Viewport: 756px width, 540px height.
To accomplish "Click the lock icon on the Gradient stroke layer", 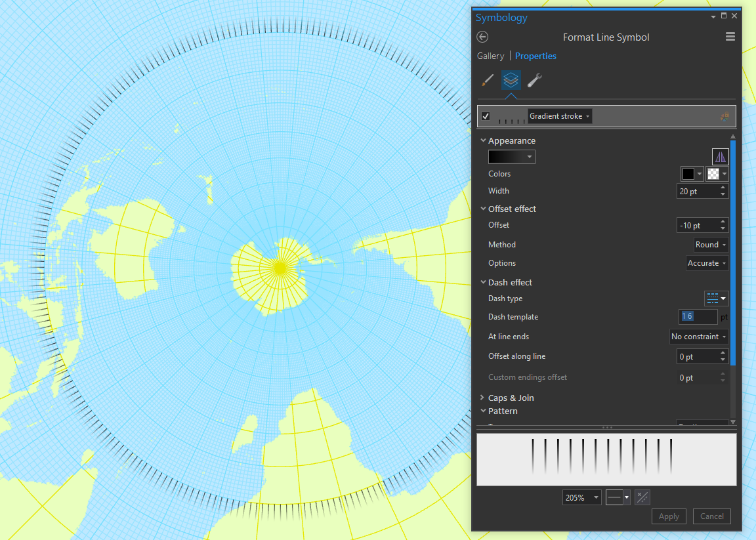I will pyautogui.click(x=724, y=116).
